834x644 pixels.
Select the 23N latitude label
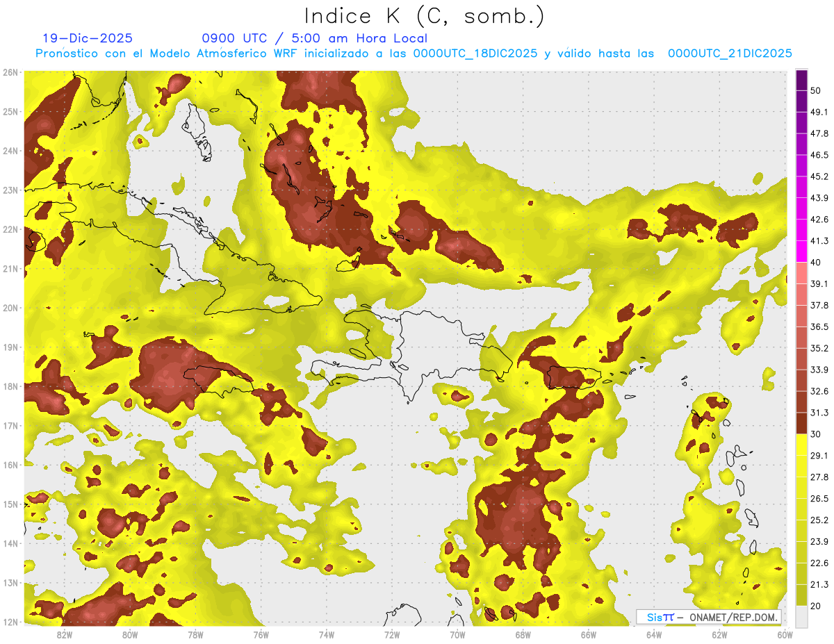pos(10,190)
